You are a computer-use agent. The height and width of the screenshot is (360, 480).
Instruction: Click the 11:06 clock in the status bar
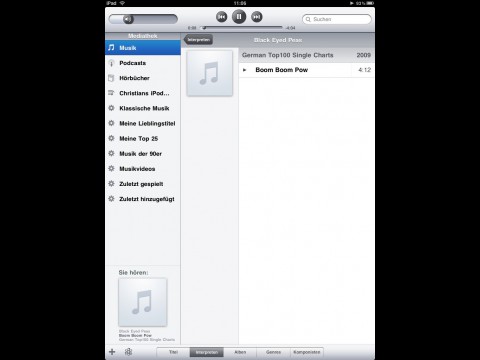(240, 3)
